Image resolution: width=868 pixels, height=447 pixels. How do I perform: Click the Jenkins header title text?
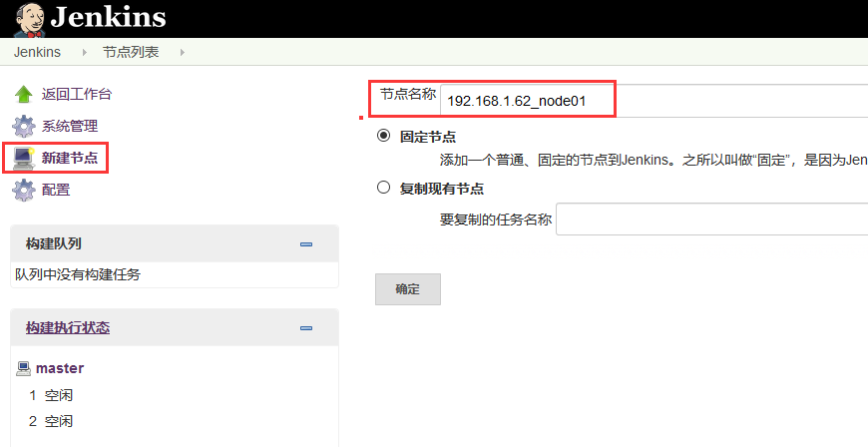(x=108, y=18)
